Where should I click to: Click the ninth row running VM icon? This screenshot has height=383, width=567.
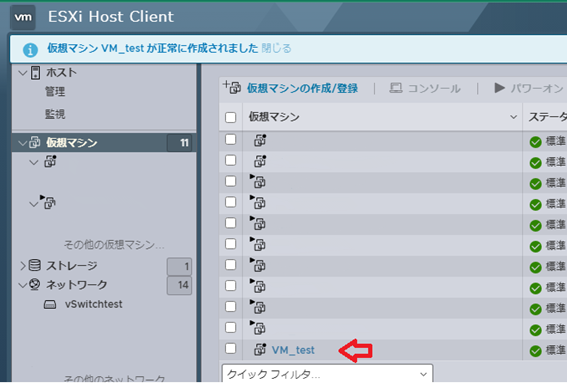[258, 307]
